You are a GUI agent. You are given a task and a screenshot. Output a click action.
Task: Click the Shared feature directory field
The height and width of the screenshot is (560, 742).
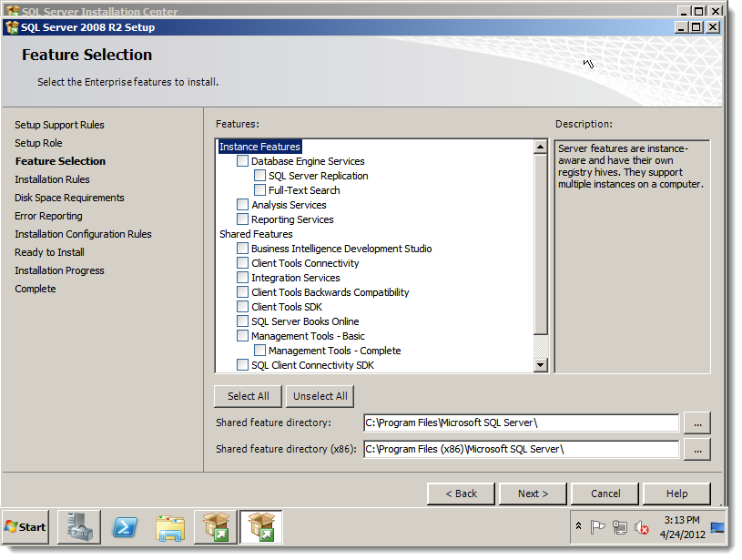tap(522, 423)
